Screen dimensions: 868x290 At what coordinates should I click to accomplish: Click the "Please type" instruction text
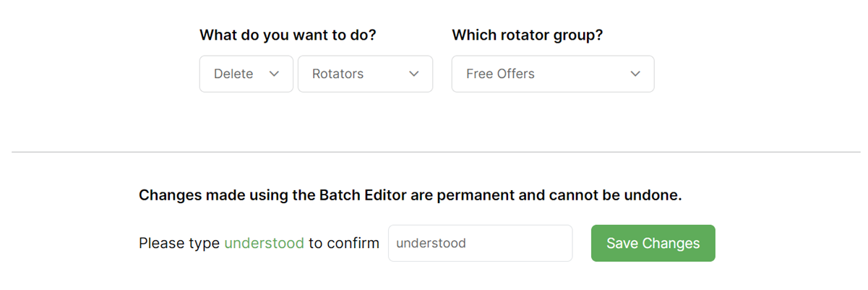click(179, 243)
